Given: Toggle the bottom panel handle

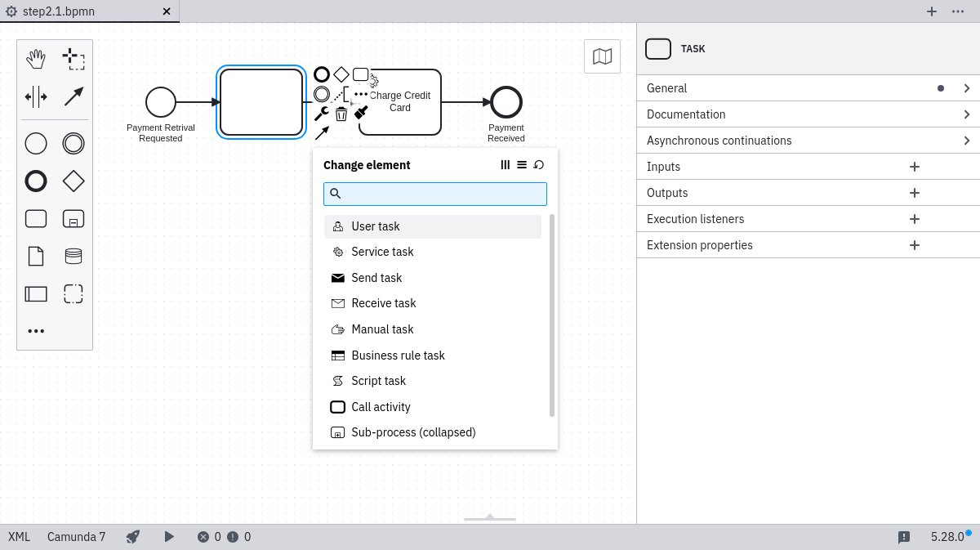Looking at the screenshot, I should click(490, 517).
